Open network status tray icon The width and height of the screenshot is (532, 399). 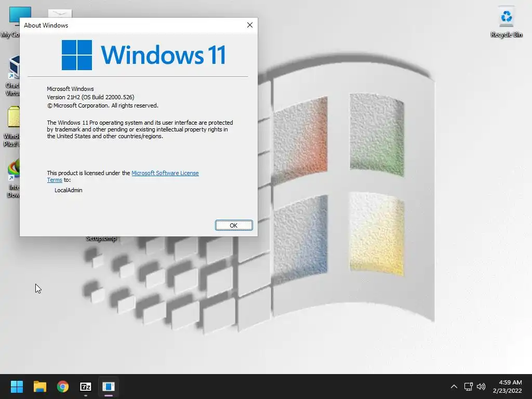(469, 387)
